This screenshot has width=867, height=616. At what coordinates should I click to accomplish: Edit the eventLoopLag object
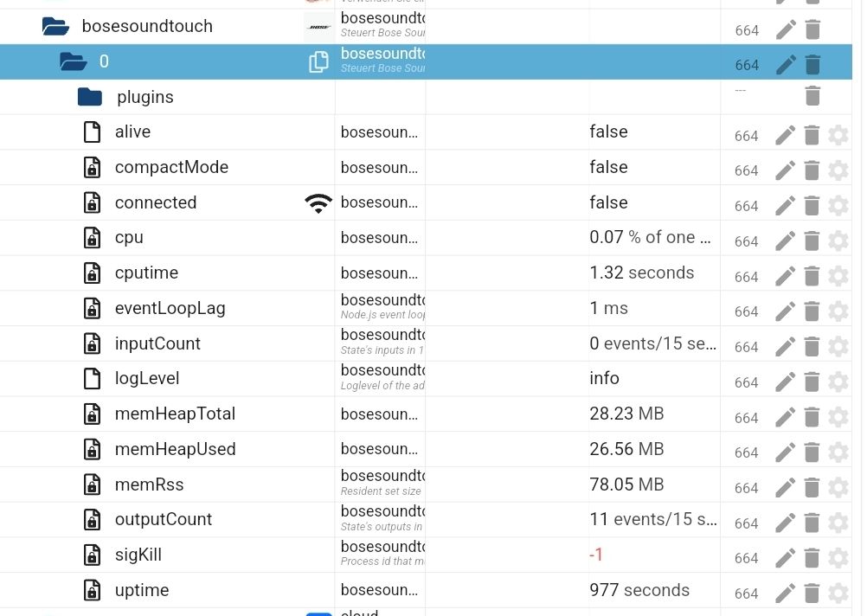[x=785, y=311]
